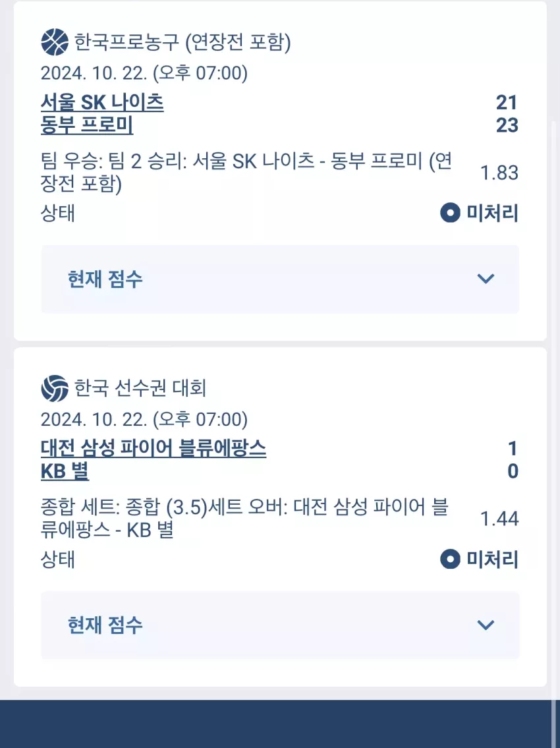Click the basketball icon next to 한국프로농구
560x748 pixels.
click(55, 42)
